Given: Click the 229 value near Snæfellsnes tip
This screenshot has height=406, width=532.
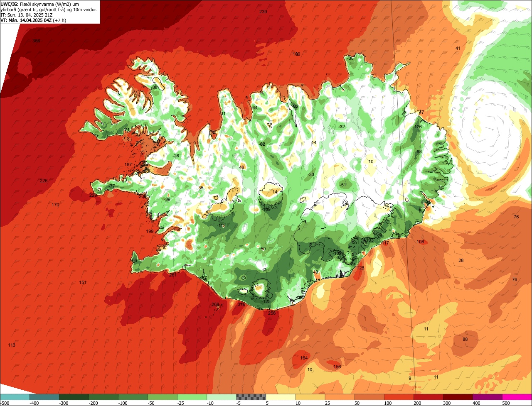Looking at the screenshot, I should [x=93, y=195].
